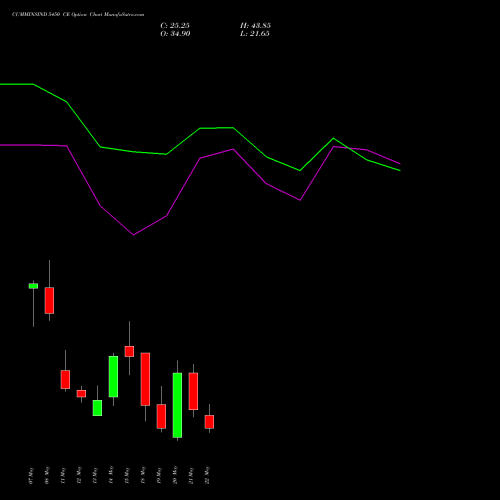The width and height of the screenshot is (500, 500).
Task: Click the small green candlestick above 07 May
Action: click(x=33, y=286)
